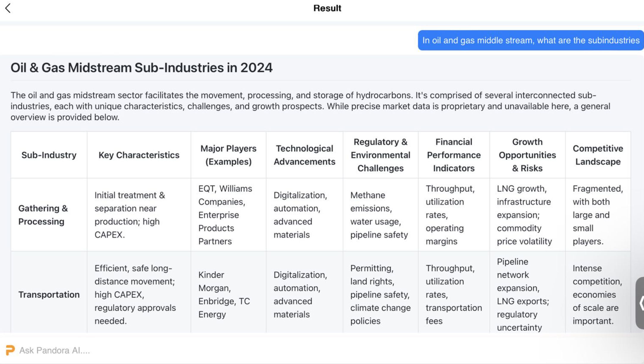Click the Kinder Morgan, Enbridge cell
644x364 pixels.
(224, 294)
